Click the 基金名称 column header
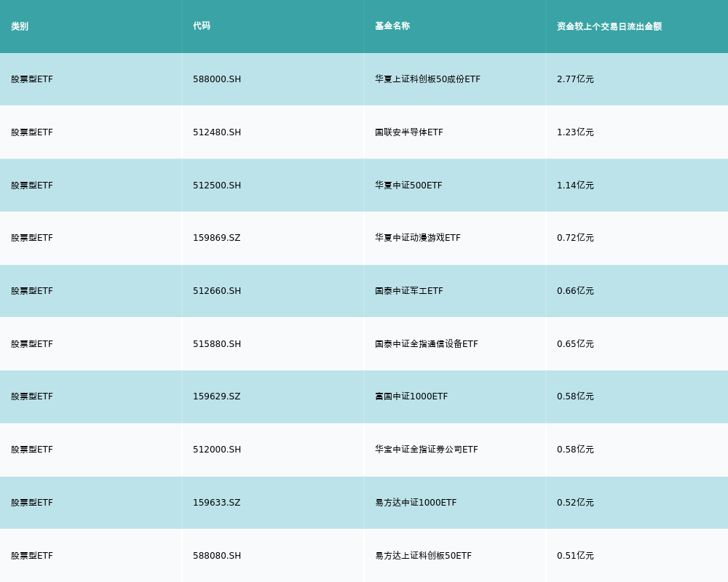The image size is (728, 582). click(x=392, y=26)
